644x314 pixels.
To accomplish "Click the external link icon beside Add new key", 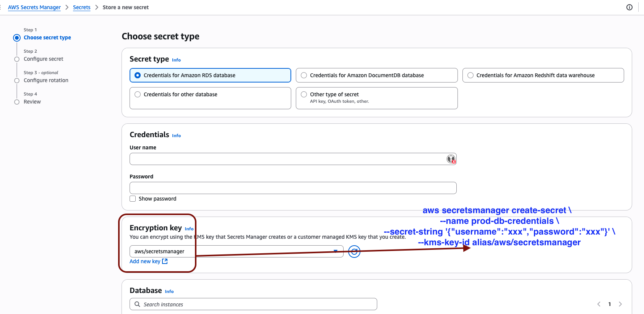I will (x=165, y=261).
